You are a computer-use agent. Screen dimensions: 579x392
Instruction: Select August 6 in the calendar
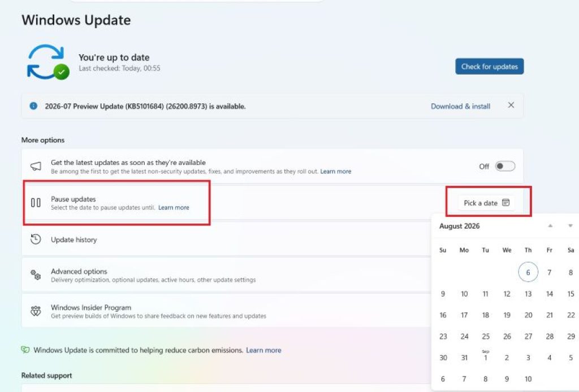528,272
